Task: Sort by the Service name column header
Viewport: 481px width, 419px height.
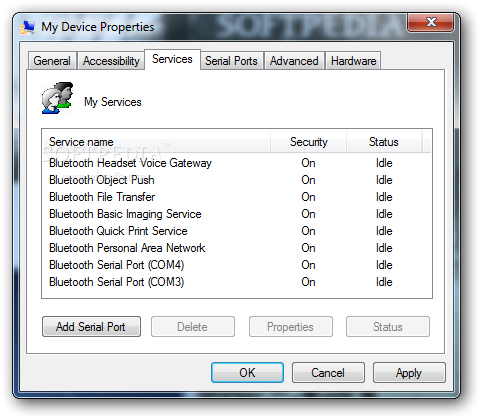Action: 156,142
